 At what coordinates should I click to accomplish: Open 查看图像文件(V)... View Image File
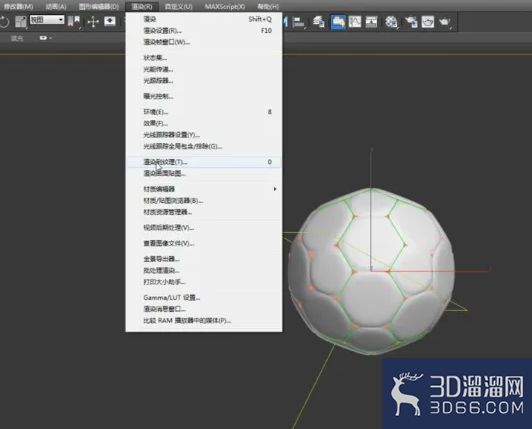(204, 243)
